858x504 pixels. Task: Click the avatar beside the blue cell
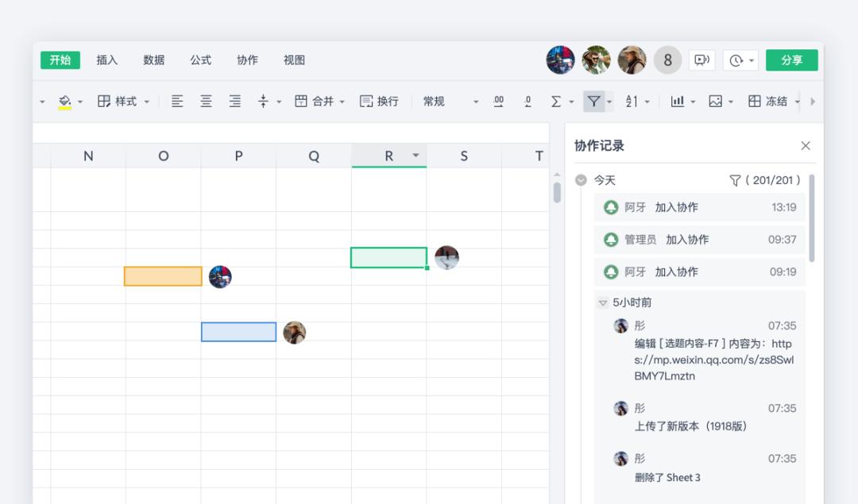click(x=295, y=333)
